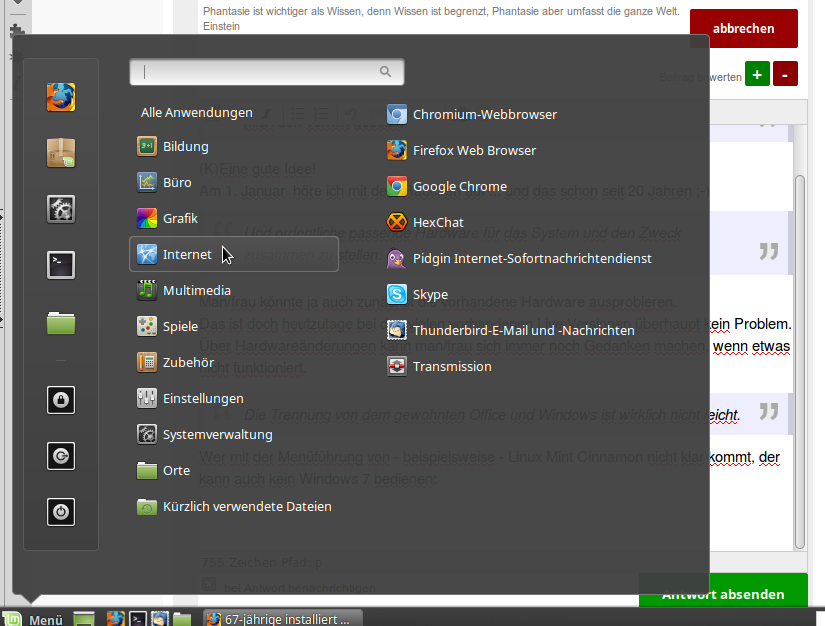Open the file manager from the taskbar launcher
Viewport: 825px width, 626px height.
pos(182,619)
